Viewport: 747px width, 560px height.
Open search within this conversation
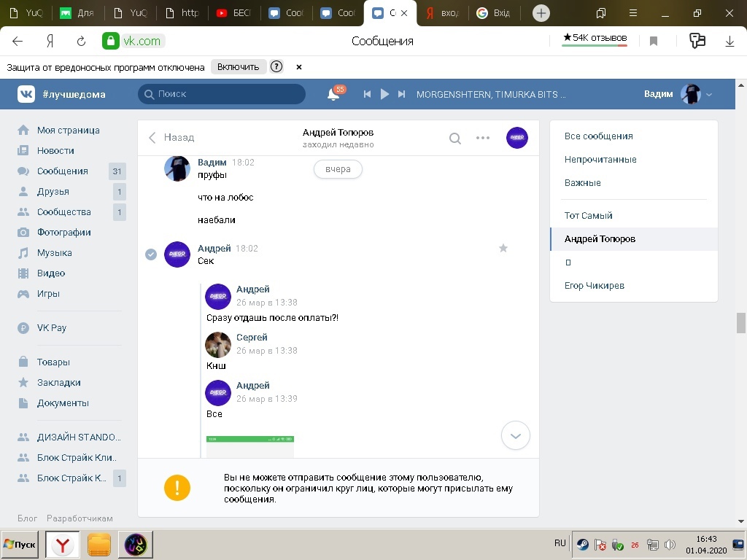click(x=455, y=138)
